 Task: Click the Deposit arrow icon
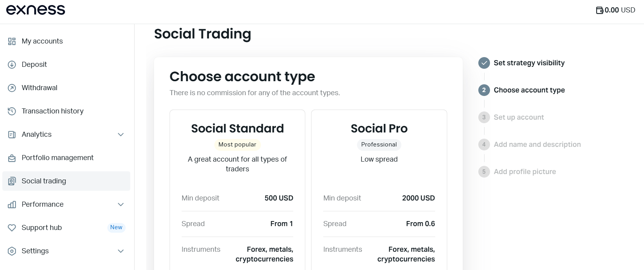pyautogui.click(x=12, y=64)
